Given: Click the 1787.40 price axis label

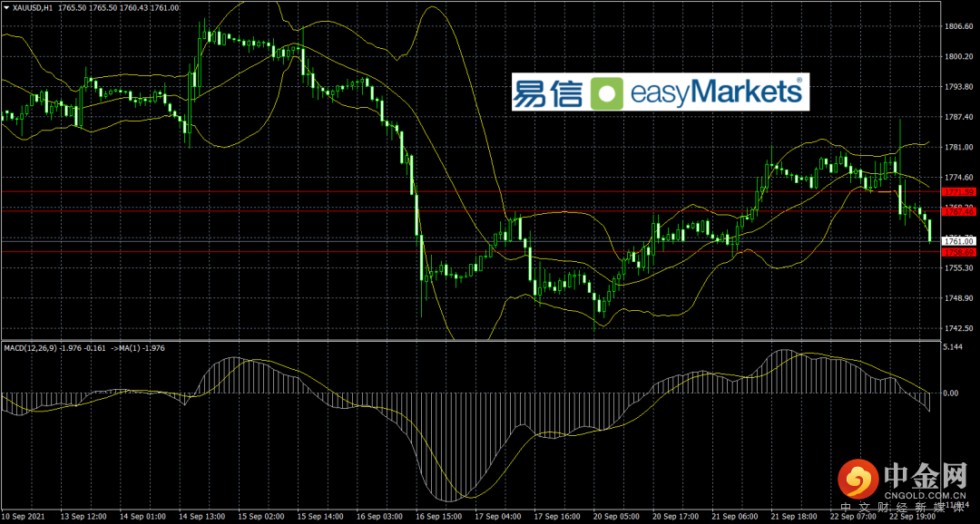Looking at the screenshot, I should (959, 117).
